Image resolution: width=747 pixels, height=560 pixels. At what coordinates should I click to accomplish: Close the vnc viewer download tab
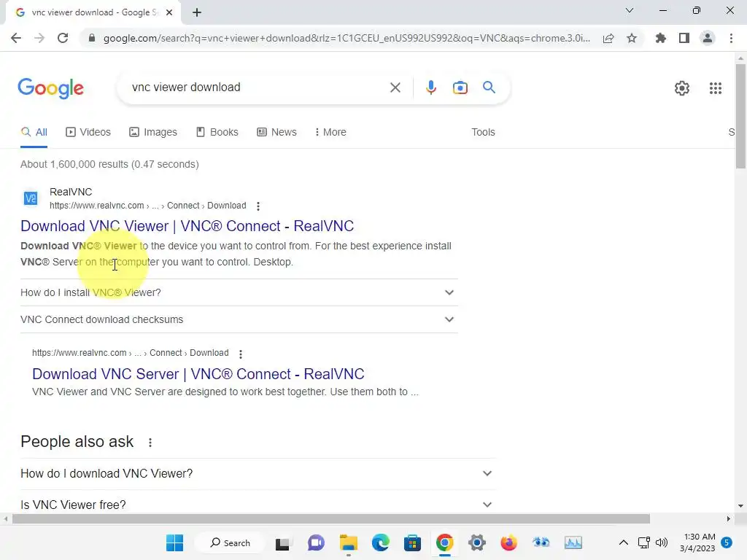point(169,12)
